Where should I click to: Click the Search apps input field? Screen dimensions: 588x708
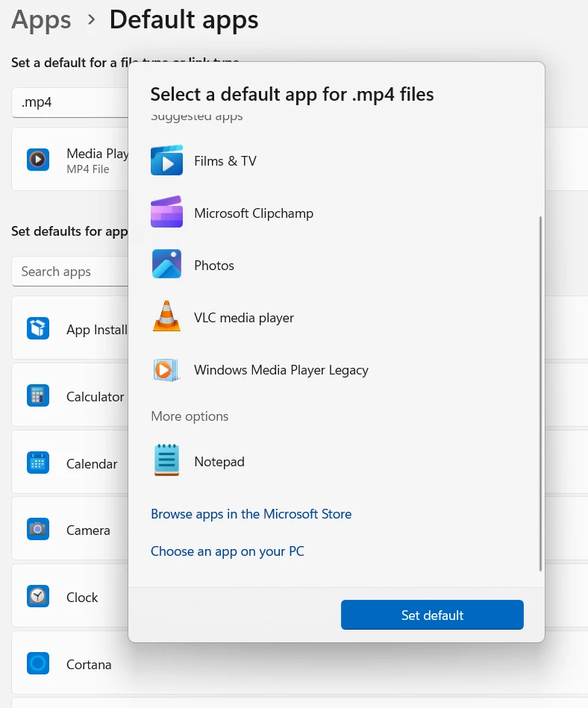70,272
